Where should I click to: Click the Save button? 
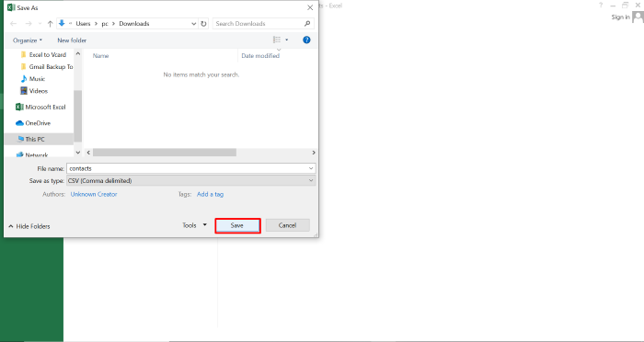coord(237,225)
